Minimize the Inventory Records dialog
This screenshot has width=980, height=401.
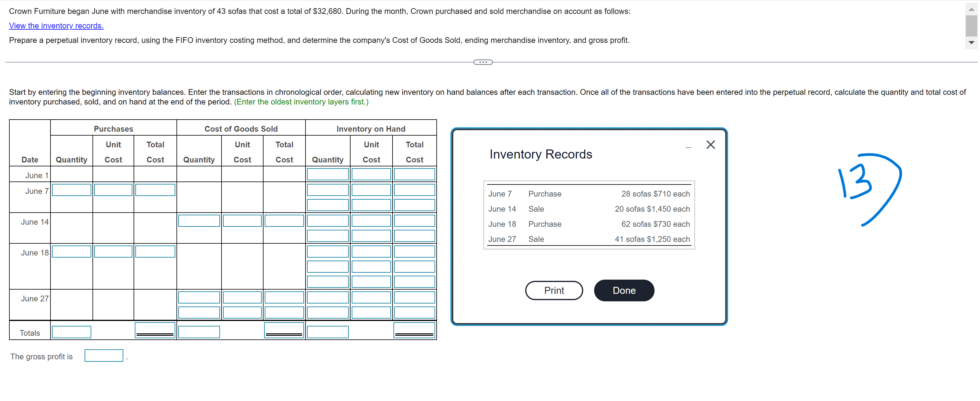point(688,147)
